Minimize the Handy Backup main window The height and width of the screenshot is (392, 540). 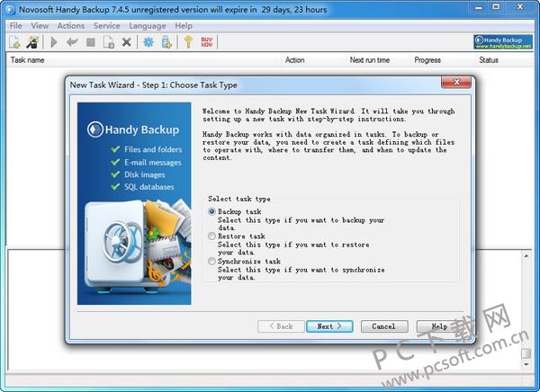tap(479, 7)
